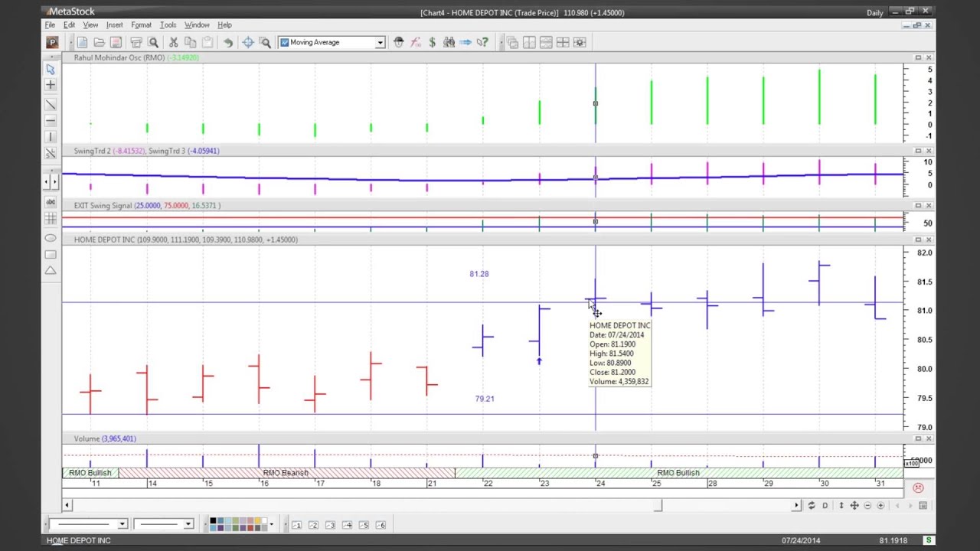Select the rectangle drawing tool

click(51, 254)
